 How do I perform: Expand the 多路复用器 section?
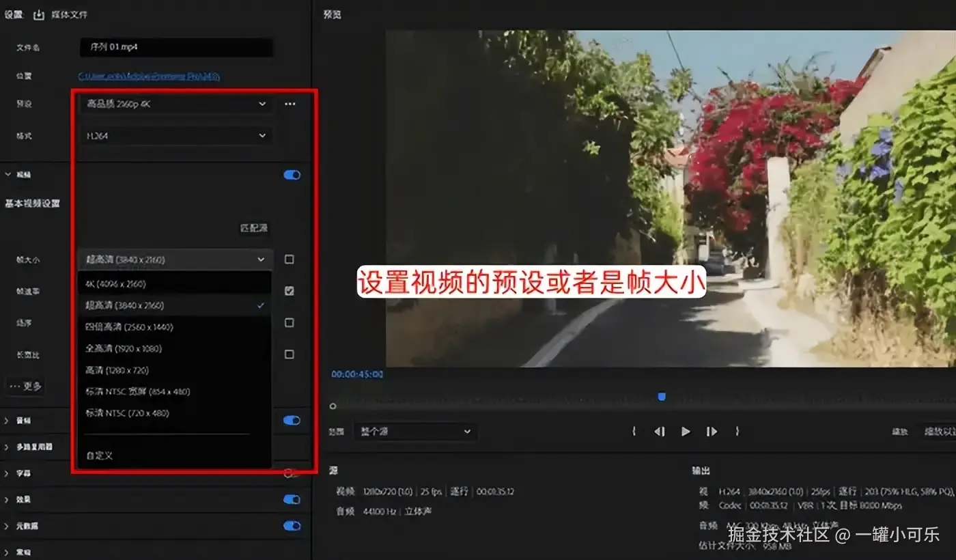point(8,447)
